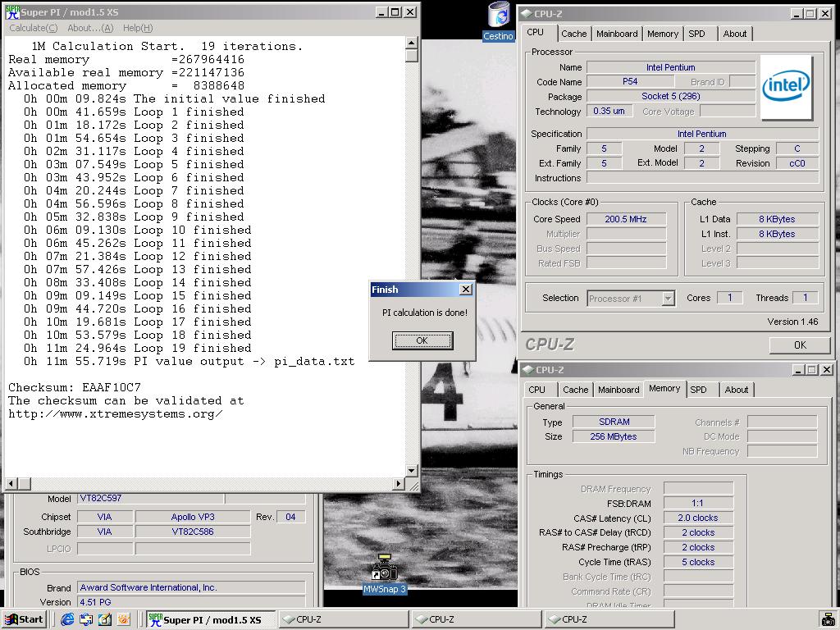Launch the MWSnap 3 desktop shortcut
Screen dimensions: 840x630
385,575
